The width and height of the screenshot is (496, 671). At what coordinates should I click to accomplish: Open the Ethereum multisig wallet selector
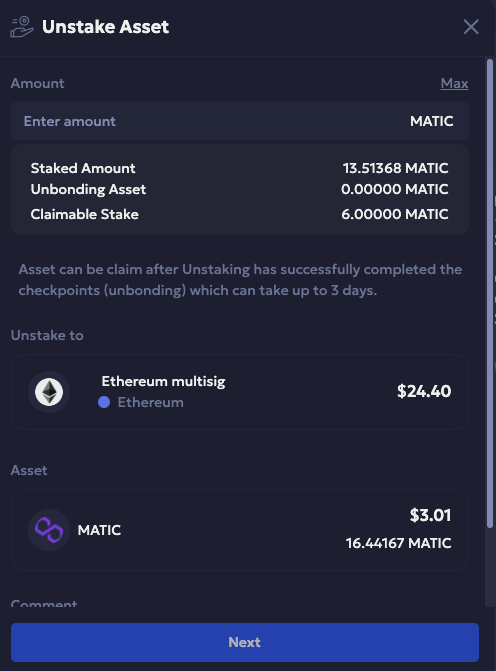(x=240, y=392)
